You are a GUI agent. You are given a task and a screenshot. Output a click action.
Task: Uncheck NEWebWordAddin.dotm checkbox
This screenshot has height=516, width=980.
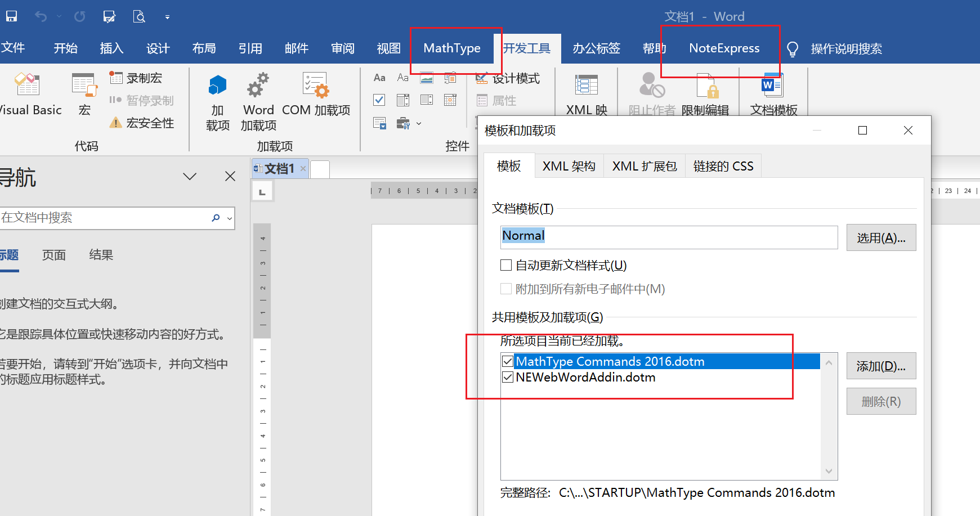(x=508, y=377)
